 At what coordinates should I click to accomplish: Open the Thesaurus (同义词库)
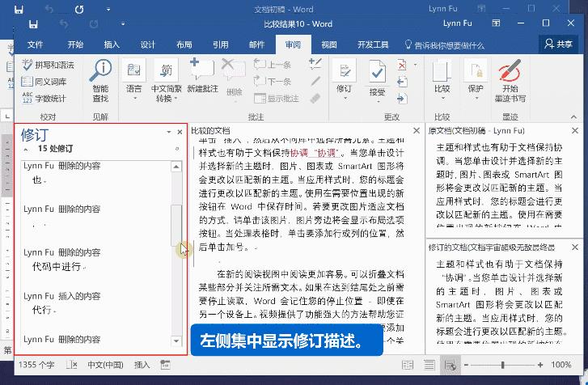[x=44, y=82]
